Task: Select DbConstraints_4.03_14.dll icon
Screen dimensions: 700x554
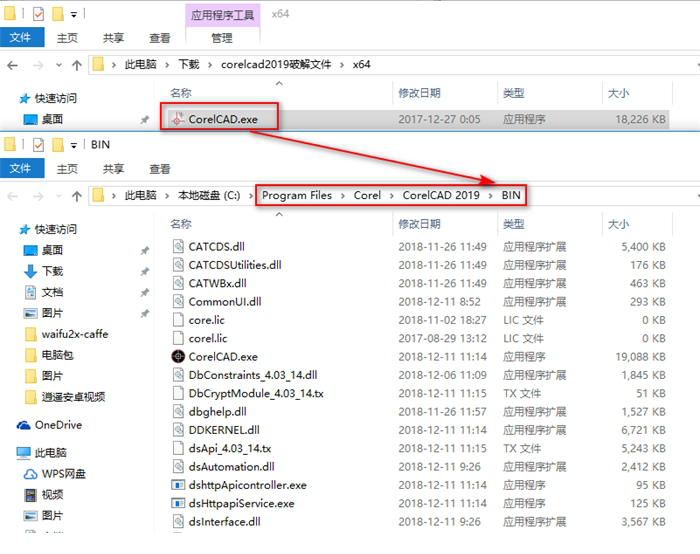Action: coord(178,375)
